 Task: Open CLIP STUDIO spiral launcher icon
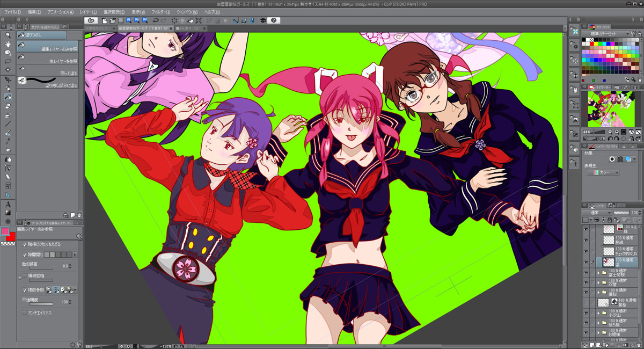click(91, 20)
